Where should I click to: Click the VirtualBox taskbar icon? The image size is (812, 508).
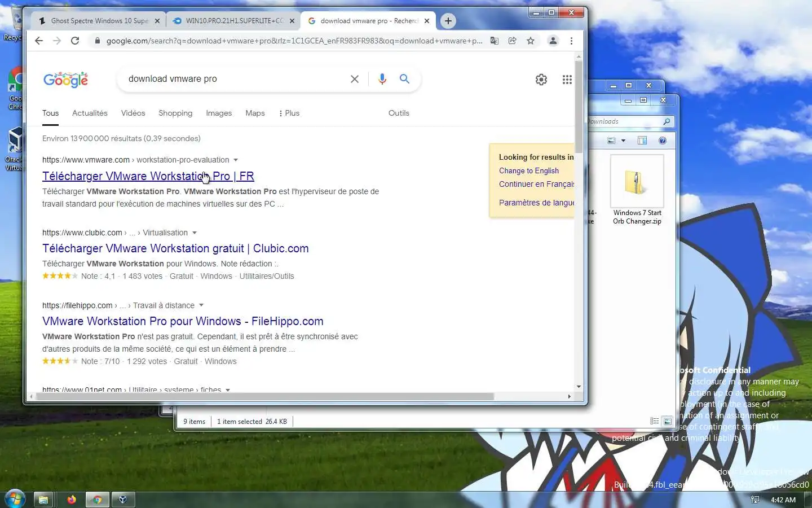click(123, 500)
